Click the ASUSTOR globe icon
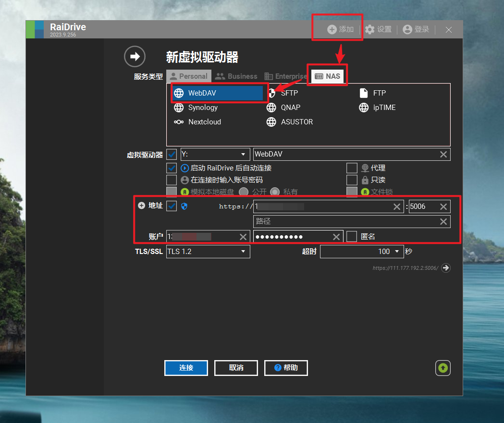The width and height of the screenshot is (504, 423). [271, 122]
